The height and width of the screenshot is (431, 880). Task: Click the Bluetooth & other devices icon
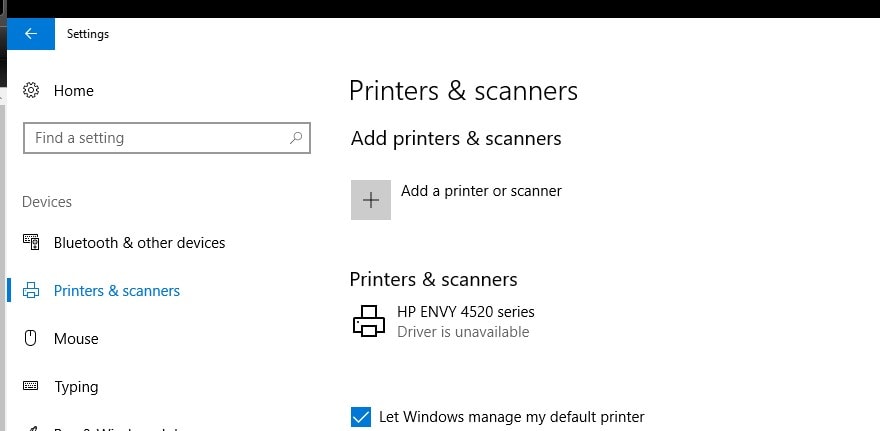31,243
